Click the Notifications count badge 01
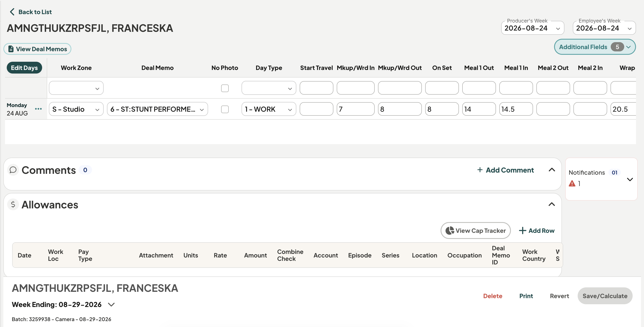This screenshot has width=644, height=327. coord(615,172)
